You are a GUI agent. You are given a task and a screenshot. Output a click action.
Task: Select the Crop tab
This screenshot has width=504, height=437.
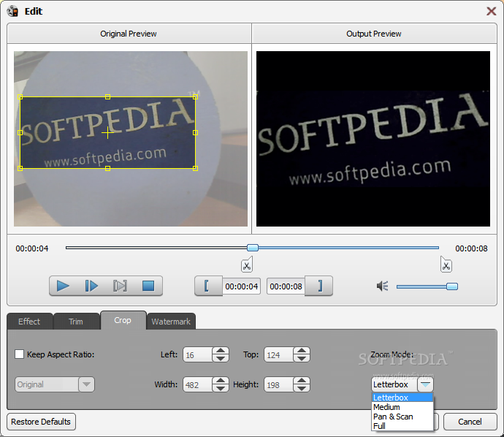point(123,320)
